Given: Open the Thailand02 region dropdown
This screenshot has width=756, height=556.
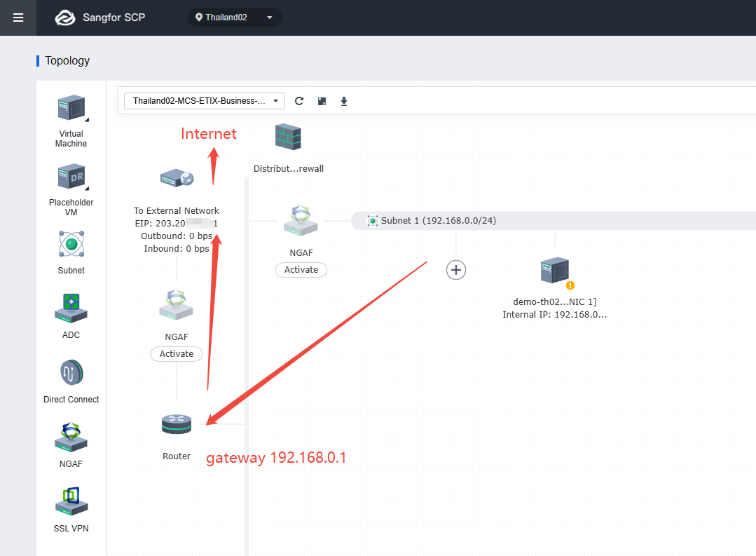Looking at the screenshot, I should pyautogui.click(x=234, y=18).
